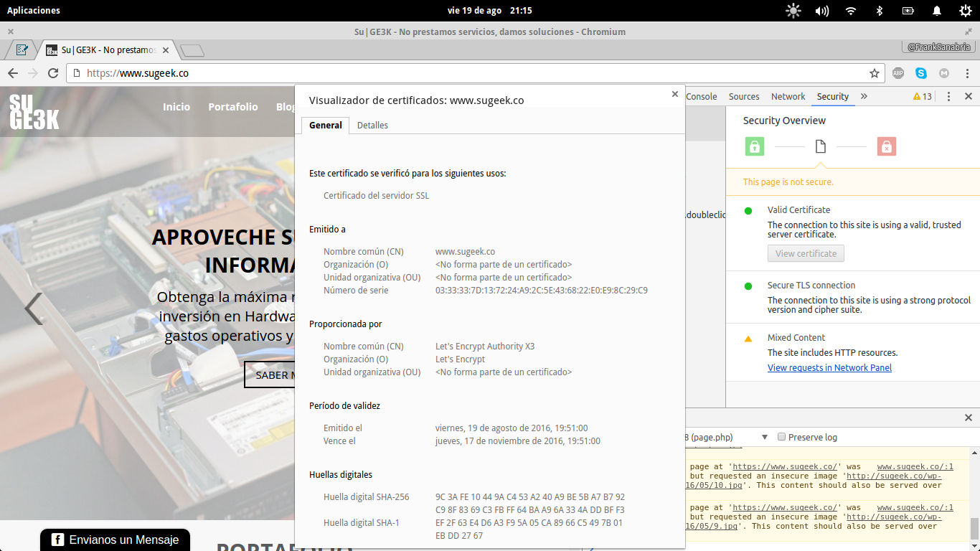Click the Inicio navigation link
The height and width of the screenshot is (551, 980).
click(176, 106)
